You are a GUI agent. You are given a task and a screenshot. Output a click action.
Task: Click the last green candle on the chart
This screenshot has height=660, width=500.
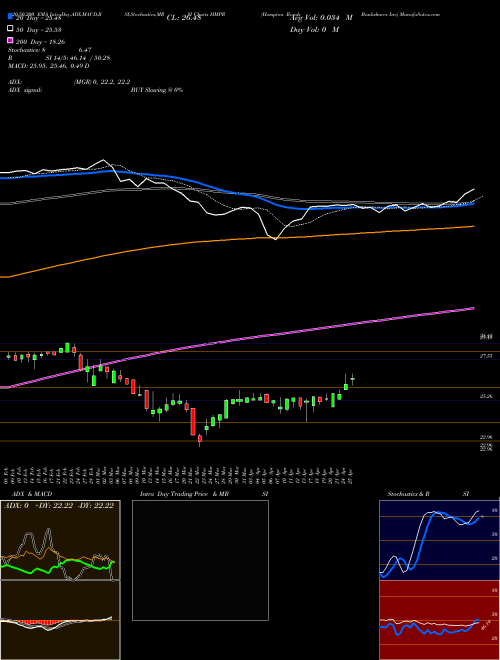click(352, 379)
